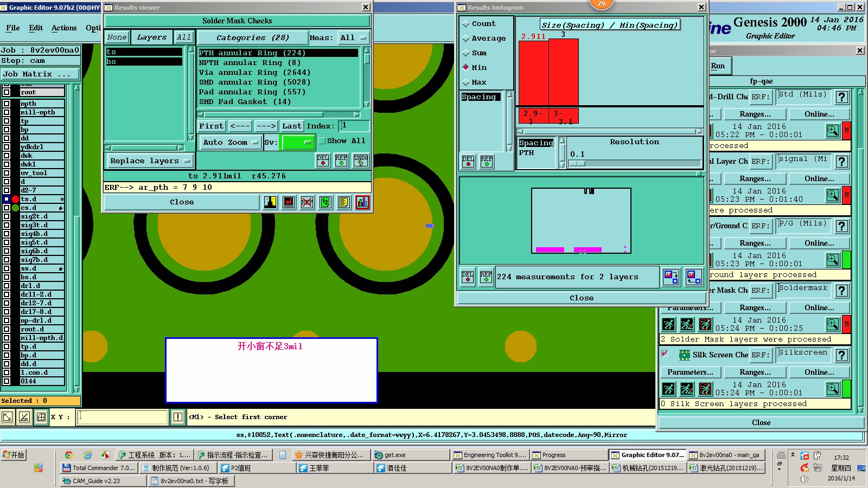This screenshot has width=868, height=488.
Task: Click the Job Matrix ... button
Action: (x=40, y=74)
